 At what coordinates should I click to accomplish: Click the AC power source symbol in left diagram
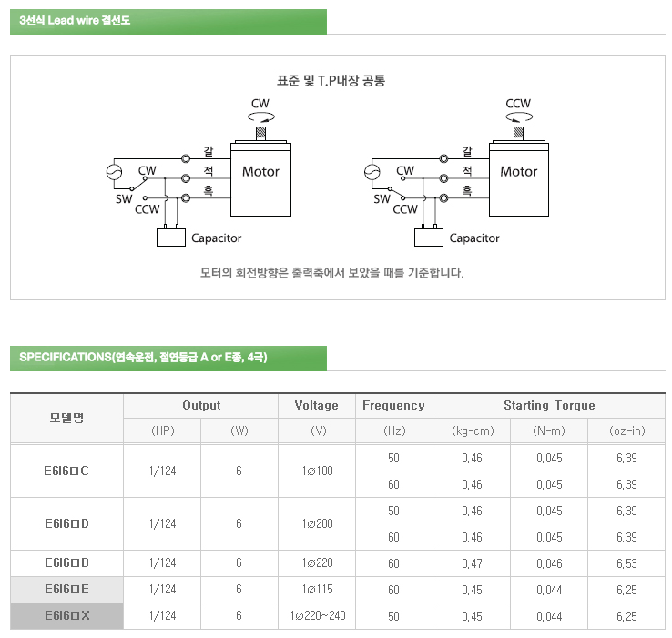click(115, 172)
